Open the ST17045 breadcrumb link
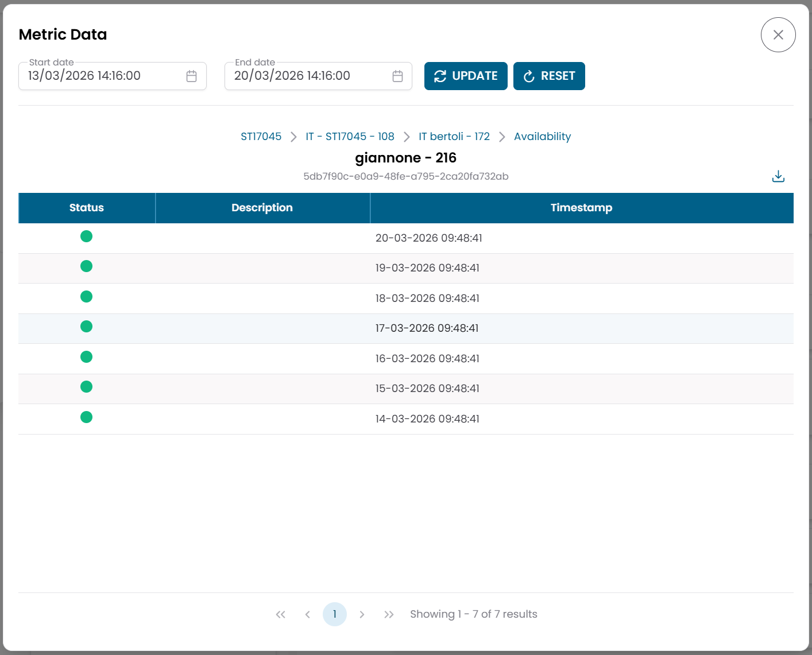This screenshot has width=812, height=655. tap(261, 136)
